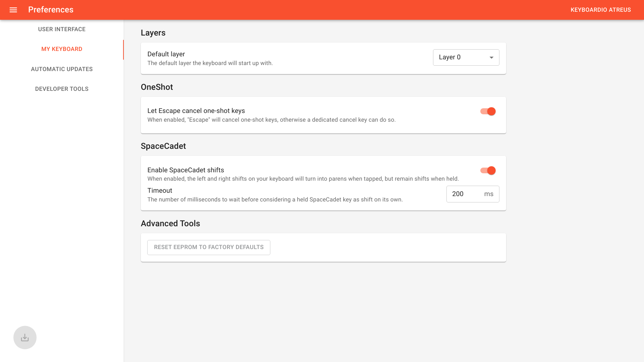Edit the SpaceCadet Timeout value
The image size is (644, 362).
(x=465, y=194)
